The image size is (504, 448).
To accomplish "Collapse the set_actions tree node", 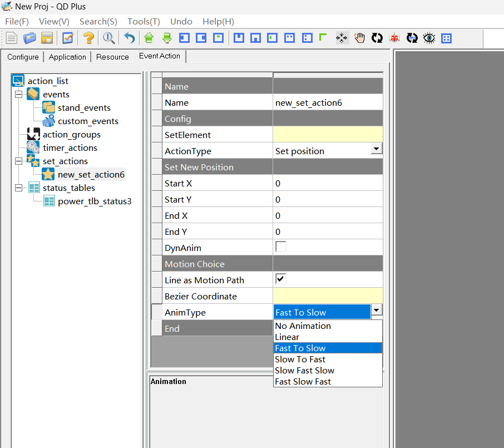I will [19, 161].
